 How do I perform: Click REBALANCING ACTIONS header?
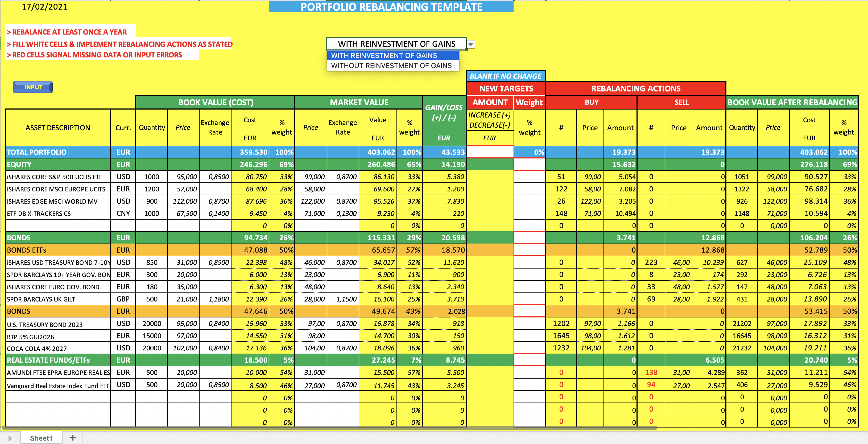[x=635, y=89]
